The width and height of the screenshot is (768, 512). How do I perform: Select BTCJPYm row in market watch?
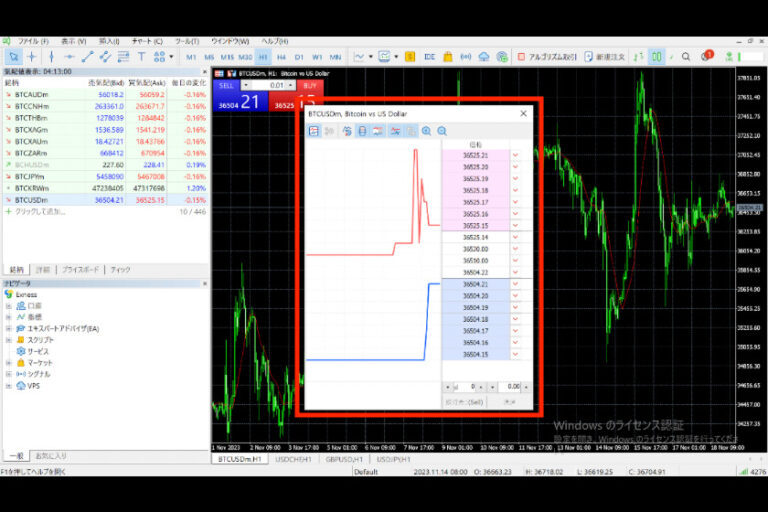pyautogui.click(x=30, y=176)
